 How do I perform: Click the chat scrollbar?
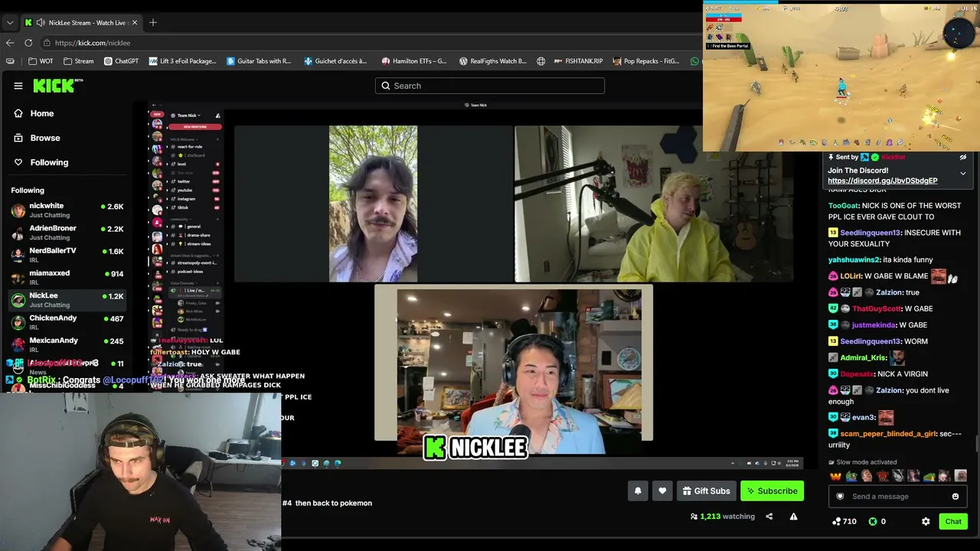(976, 444)
